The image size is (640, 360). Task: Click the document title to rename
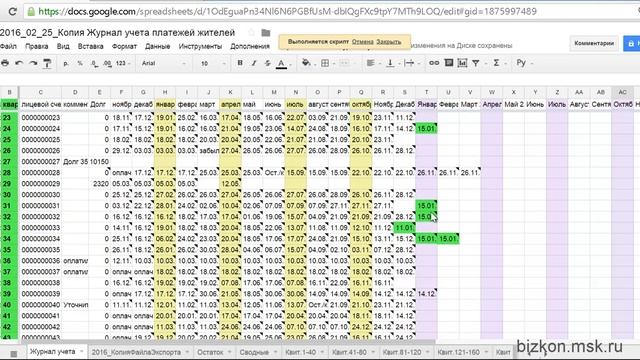pyautogui.click(x=118, y=33)
